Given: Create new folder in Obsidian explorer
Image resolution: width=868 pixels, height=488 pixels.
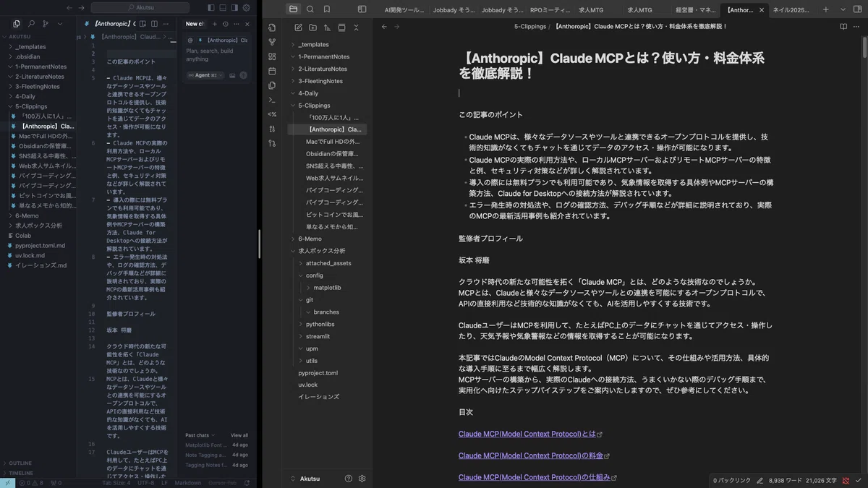Looking at the screenshot, I should [x=312, y=27].
